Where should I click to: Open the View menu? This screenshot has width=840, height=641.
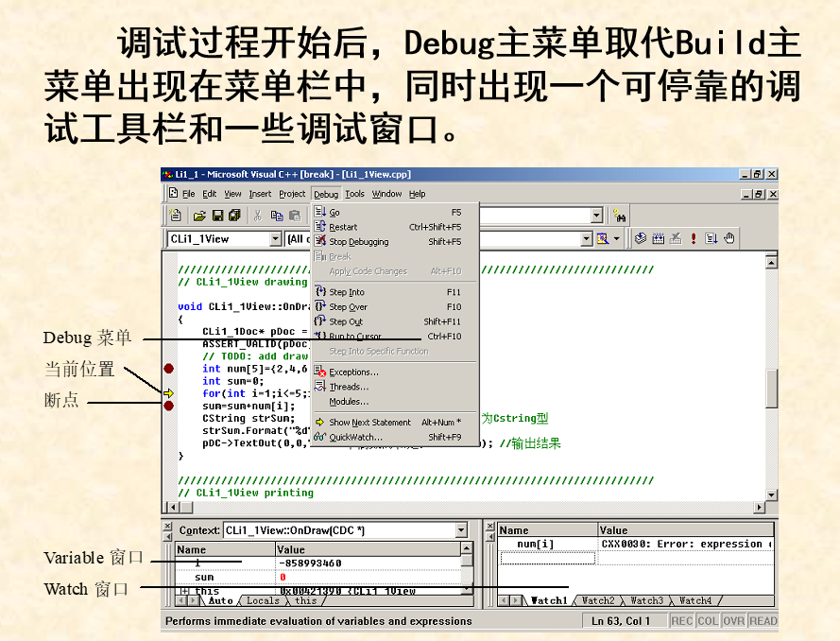[232, 194]
